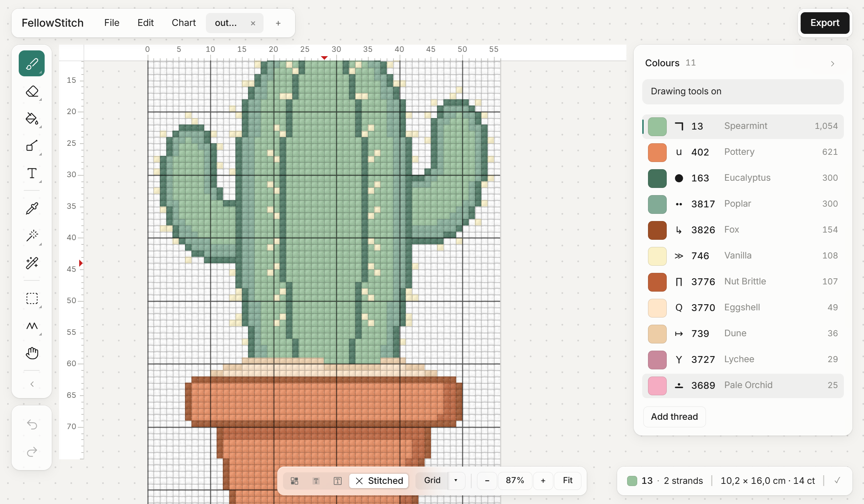Pick a colour with the eyedropper tool
Screen dimensions: 864x504
[x=32, y=208]
